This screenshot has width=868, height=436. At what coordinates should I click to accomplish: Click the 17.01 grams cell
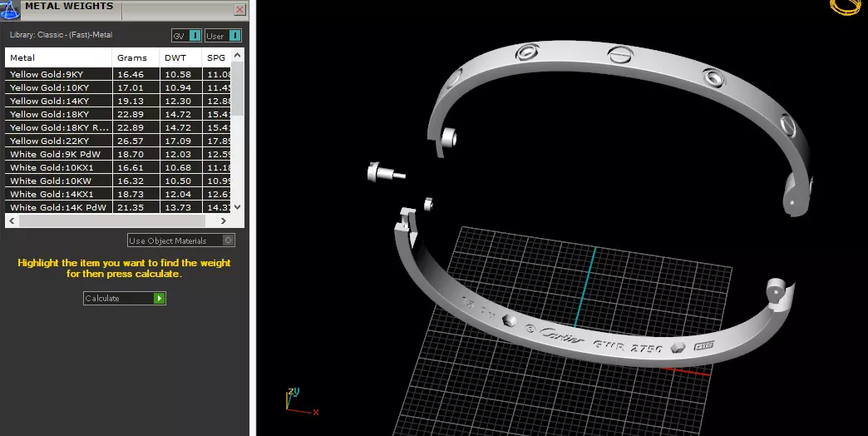pyautogui.click(x=136, y=87)
